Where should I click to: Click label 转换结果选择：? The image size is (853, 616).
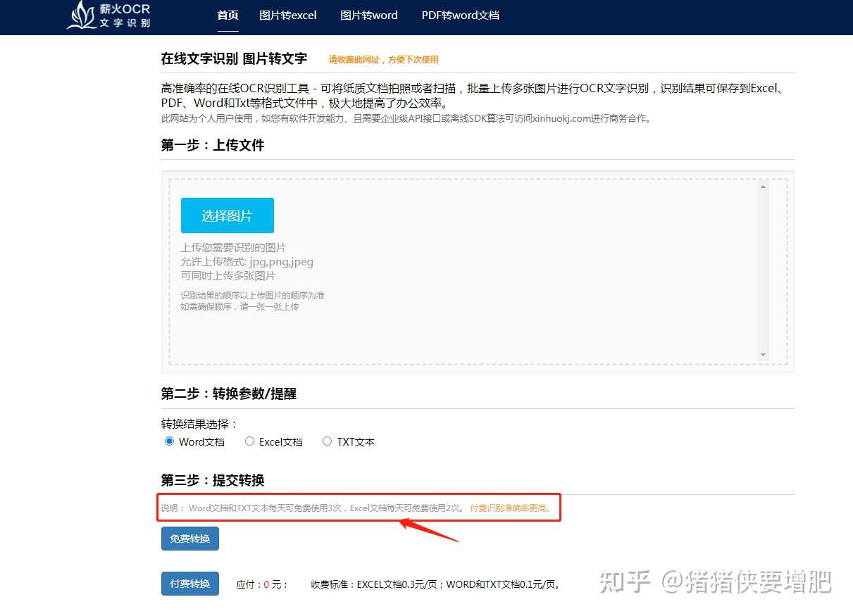tap(200, 424)
